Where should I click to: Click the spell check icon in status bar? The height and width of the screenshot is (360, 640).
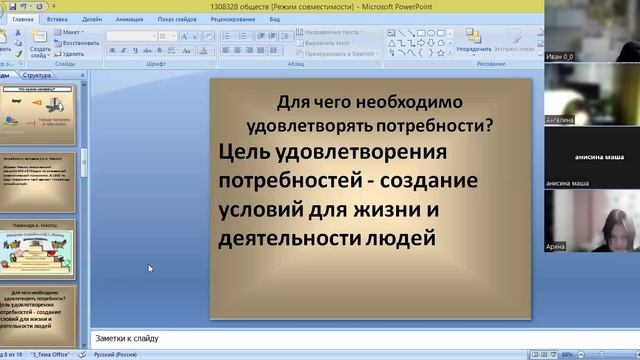pos(82,355)
